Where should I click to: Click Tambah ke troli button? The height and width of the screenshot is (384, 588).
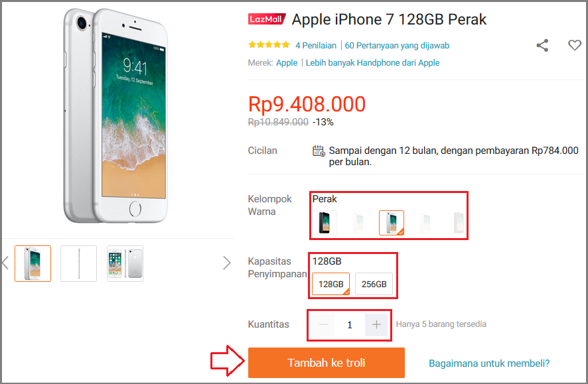pyautogui.click(x=327, y=363)
